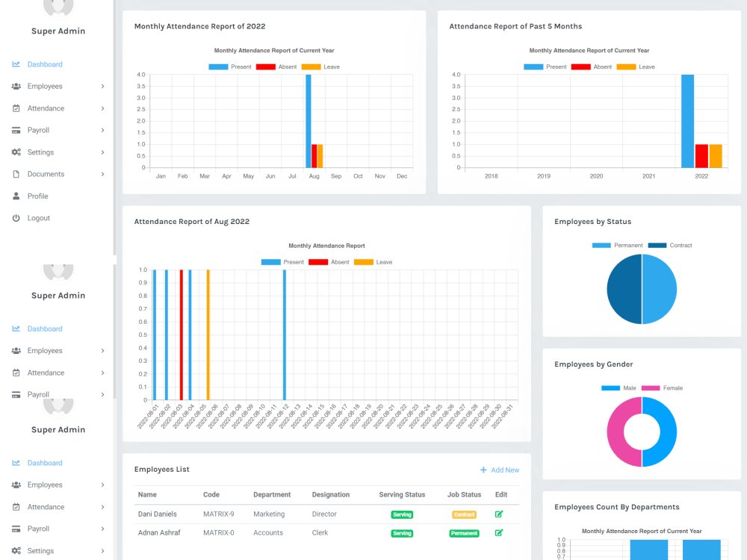Click the Designation column header
Image resolution: width=747 pixels, height=560 pixels.
pyautogui.click(x=331, y=495)
